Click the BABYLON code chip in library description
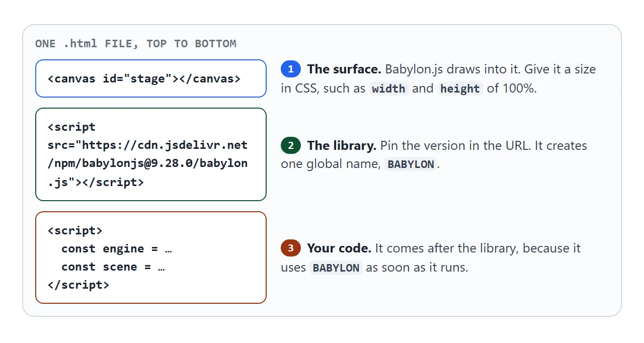644x343 pixels. pyautogui.click(x=411, y=164)
